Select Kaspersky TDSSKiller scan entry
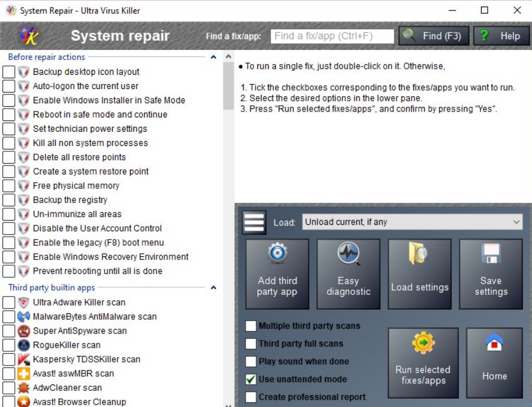This screenshot has height=407, width=532. pyautogui.click(x=87, y=360)
